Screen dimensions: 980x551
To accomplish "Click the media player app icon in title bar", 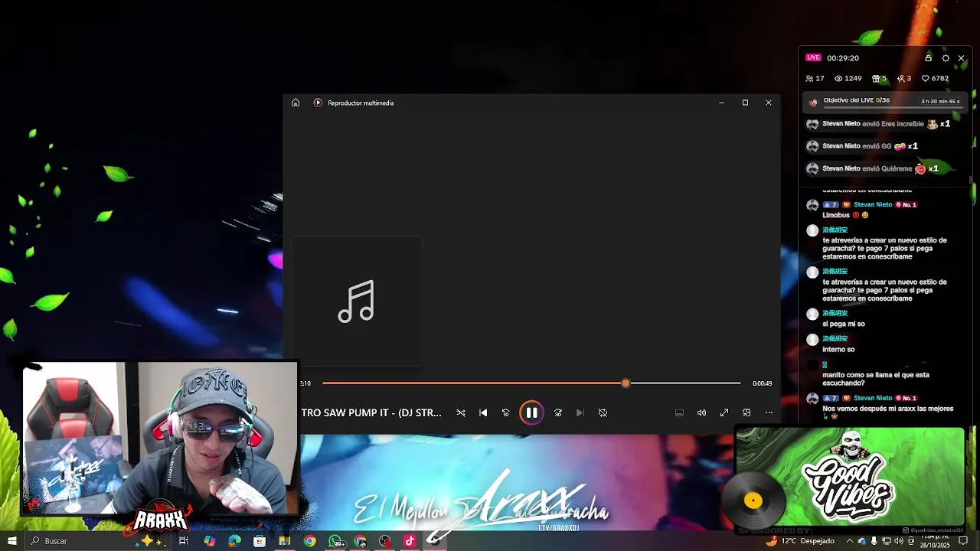I will (x=318, y=103).
